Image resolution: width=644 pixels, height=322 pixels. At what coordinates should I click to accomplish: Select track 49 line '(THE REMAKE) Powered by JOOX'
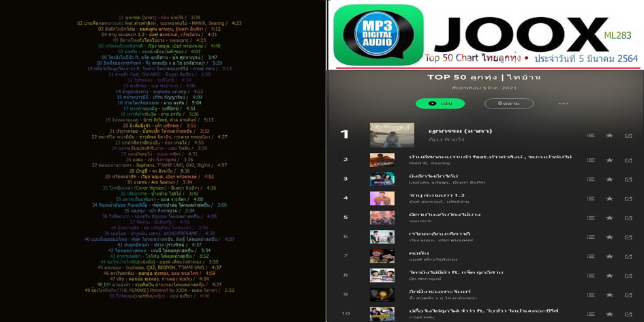coord(159,291)
